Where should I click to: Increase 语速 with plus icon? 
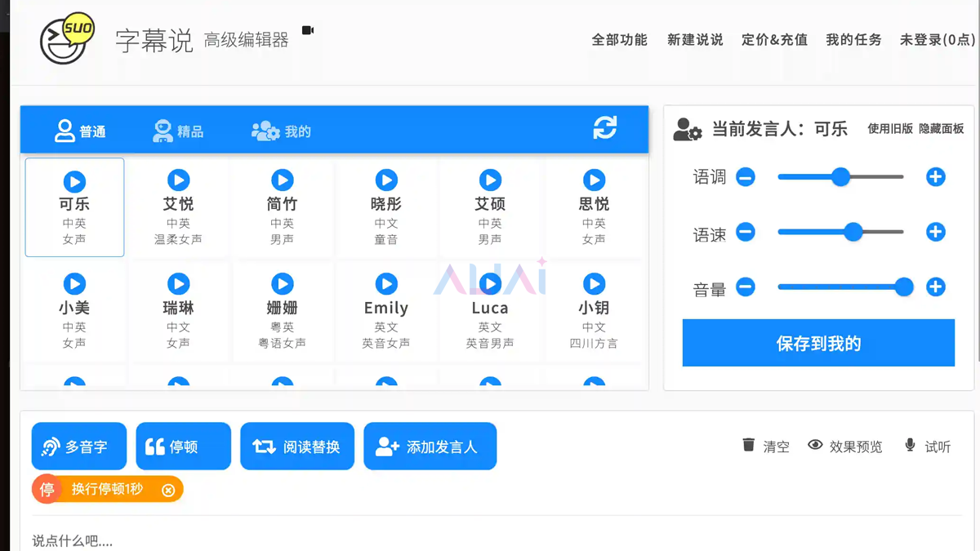[935, 233]
